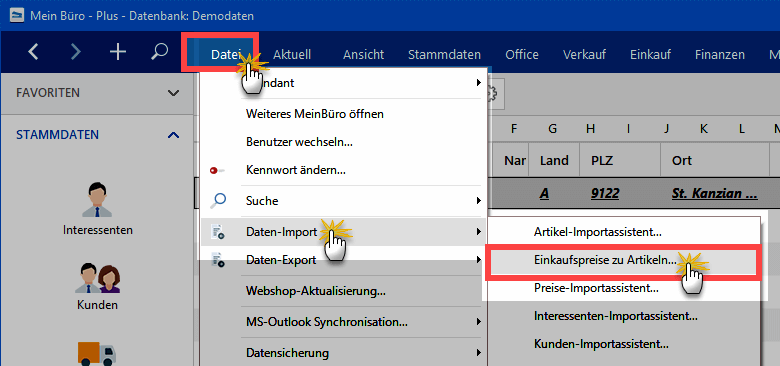Click the Daten-Import submenu arrow

click(479, 231)
